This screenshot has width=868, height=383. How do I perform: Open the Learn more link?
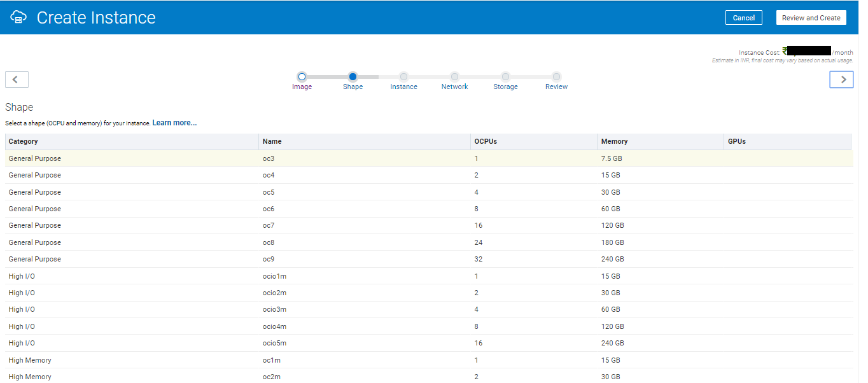pos(174,122)
